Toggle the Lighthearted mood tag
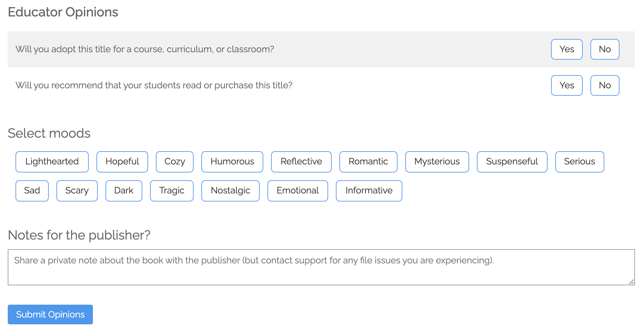 [52, 162]
